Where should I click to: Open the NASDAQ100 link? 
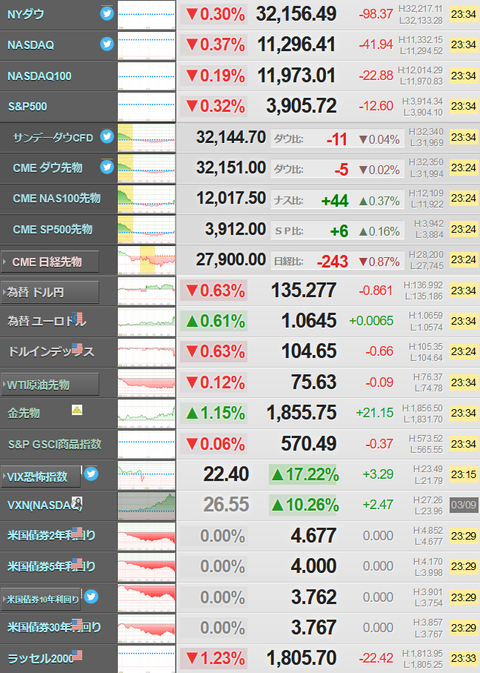tap(39, 76)
